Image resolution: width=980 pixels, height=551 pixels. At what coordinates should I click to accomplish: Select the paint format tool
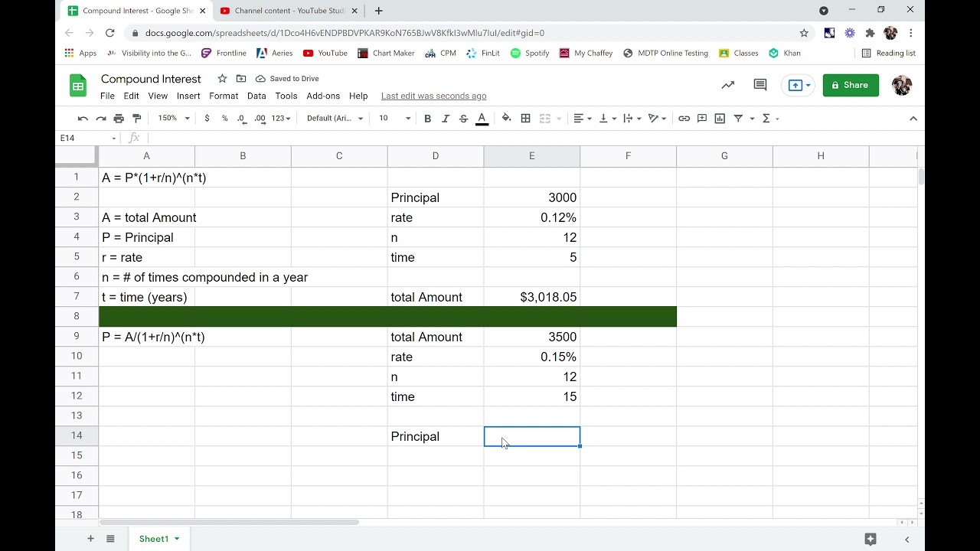coord(137,118)
